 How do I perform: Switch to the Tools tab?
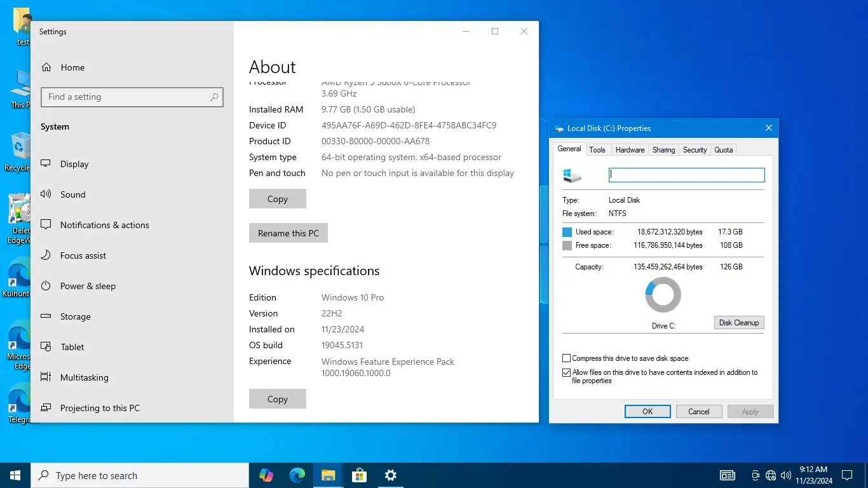point(597,150)
